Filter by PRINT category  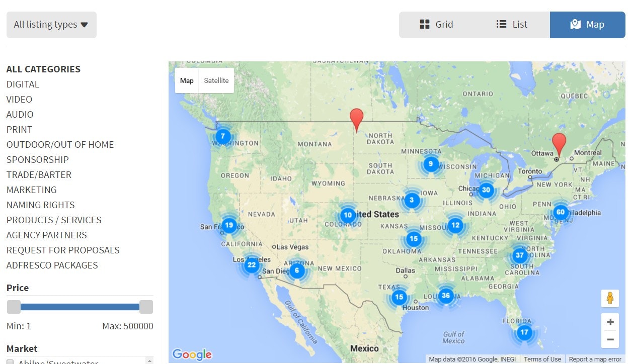19,130
